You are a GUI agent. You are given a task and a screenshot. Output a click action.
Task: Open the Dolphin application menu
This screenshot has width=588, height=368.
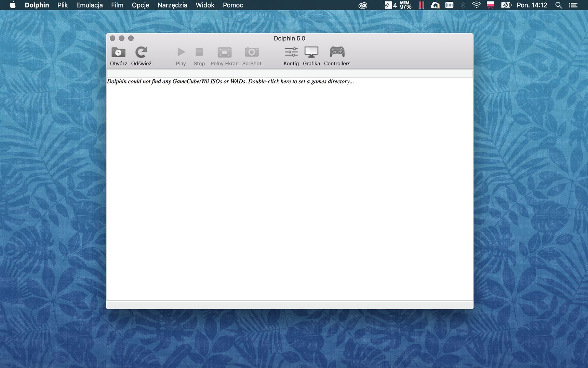[x=37, y=5]
